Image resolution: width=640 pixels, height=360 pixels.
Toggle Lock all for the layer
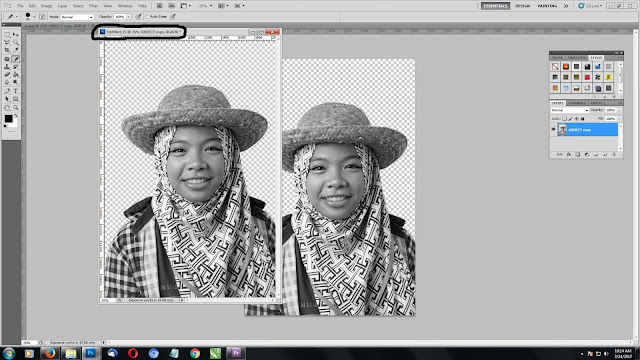point(582,118)
